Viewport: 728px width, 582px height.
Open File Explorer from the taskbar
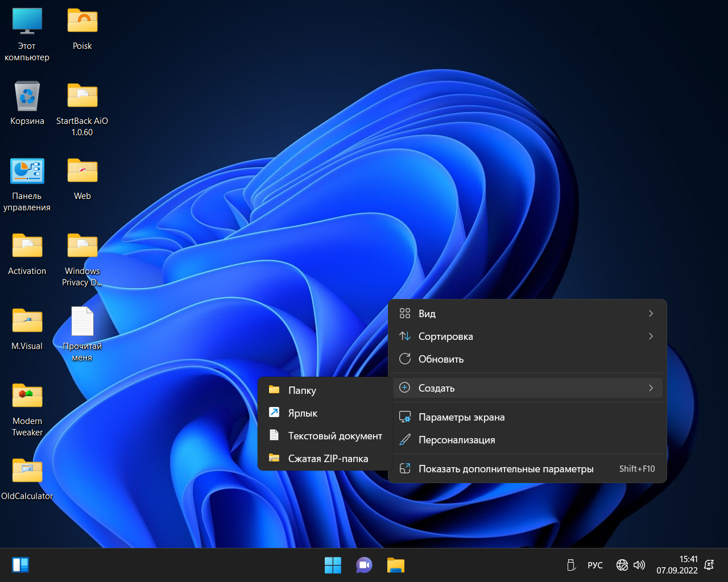coord(395,565)
